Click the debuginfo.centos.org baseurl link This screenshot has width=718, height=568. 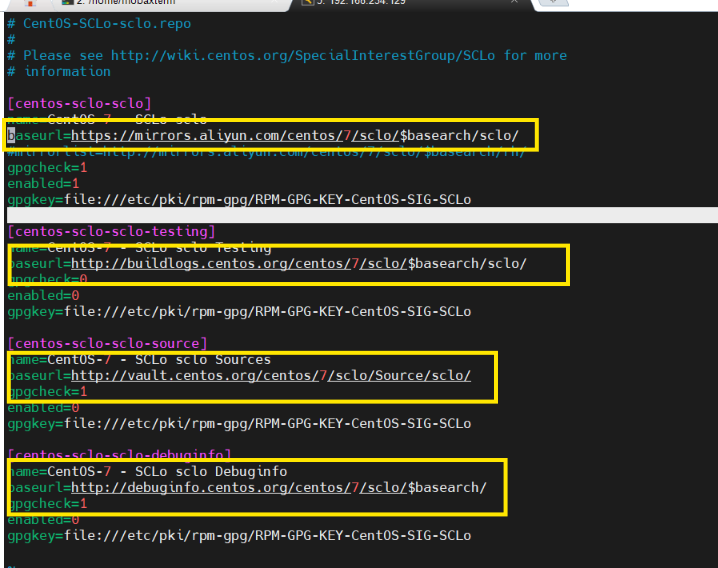279,487
